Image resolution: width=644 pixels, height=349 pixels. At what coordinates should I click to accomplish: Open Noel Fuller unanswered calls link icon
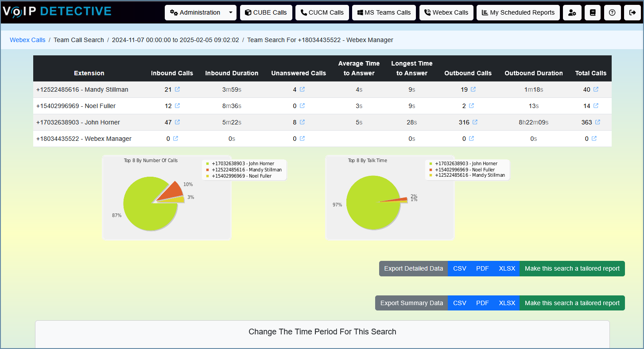click(x=302, y=106)
